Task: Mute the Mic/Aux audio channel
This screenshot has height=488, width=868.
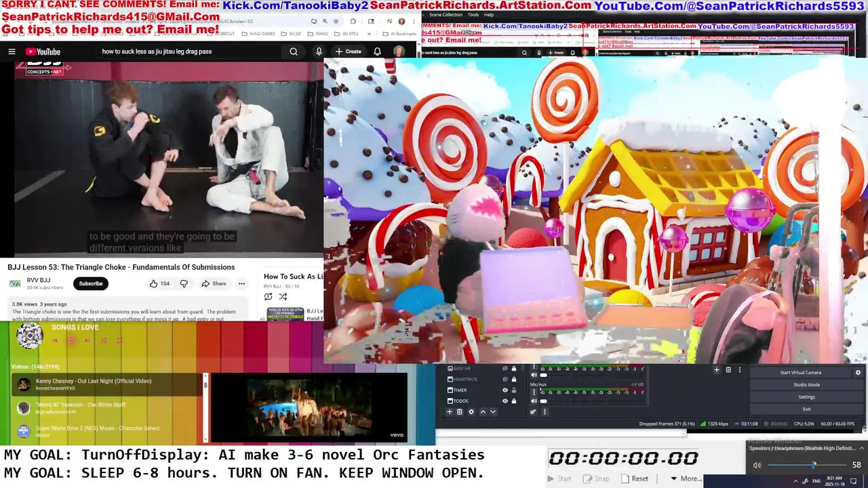Action: pos(534,401)
